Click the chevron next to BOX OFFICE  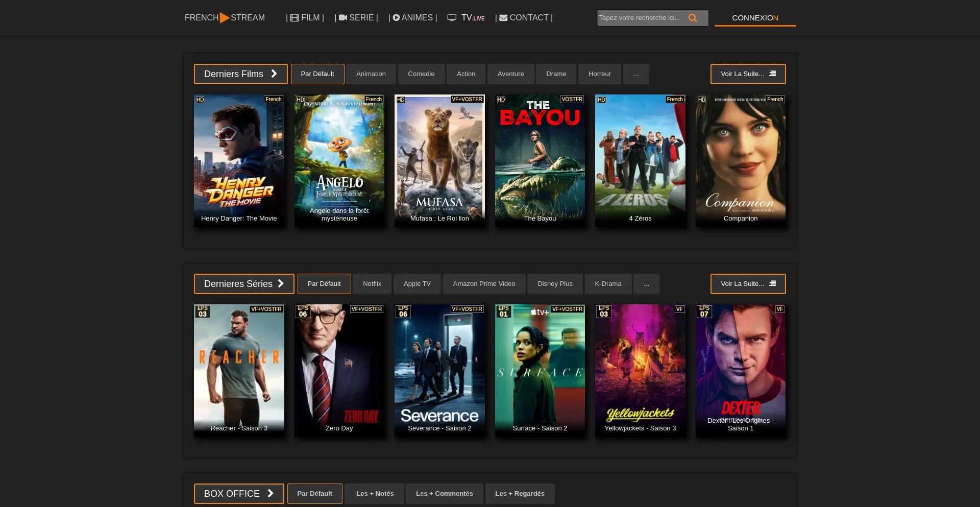pyautogui.click(x=271, y=493)
